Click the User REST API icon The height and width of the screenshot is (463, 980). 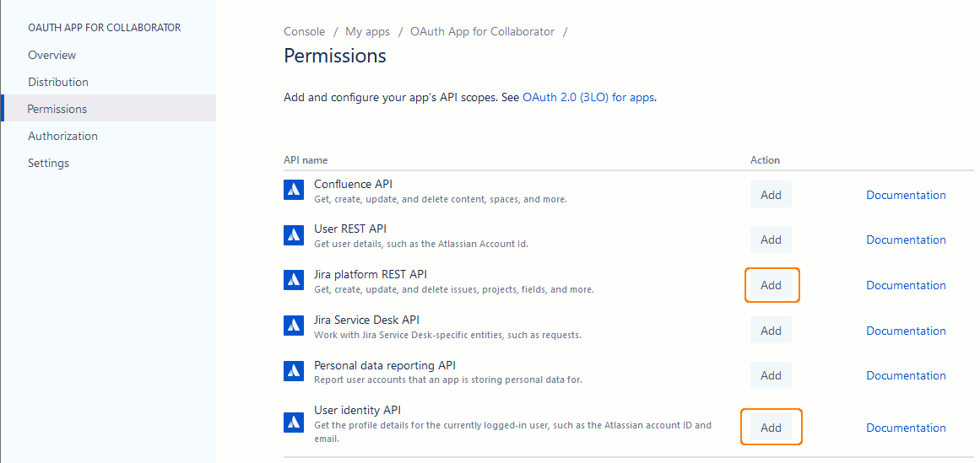294,235
